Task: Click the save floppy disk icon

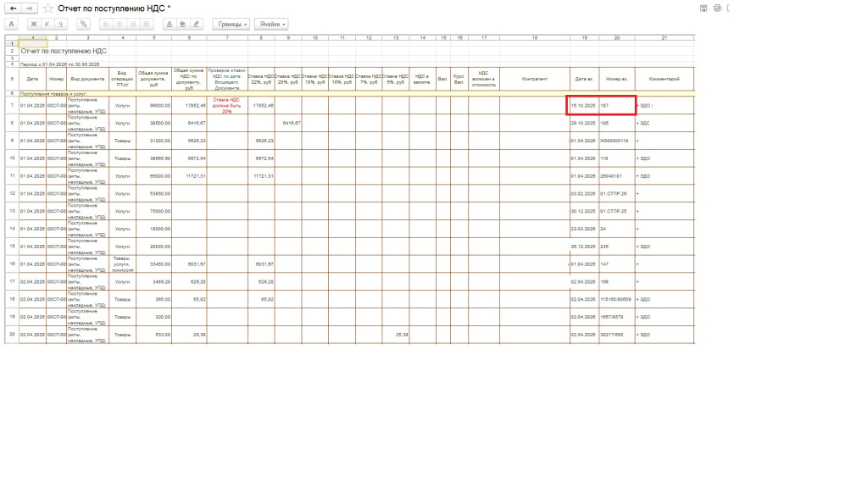Action: coord(704,8)
